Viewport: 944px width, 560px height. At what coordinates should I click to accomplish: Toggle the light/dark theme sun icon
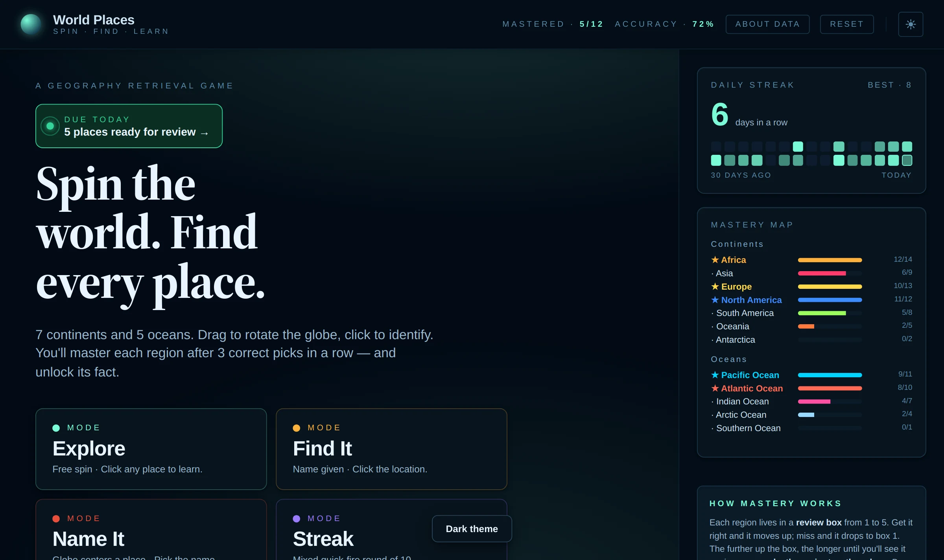click(x=911, y=24)
